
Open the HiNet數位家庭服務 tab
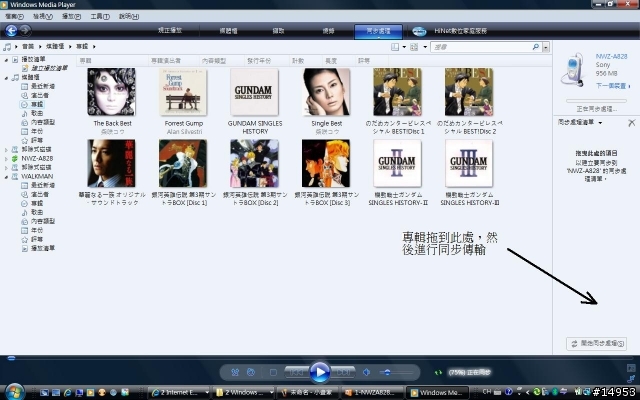tap(460, 31)
